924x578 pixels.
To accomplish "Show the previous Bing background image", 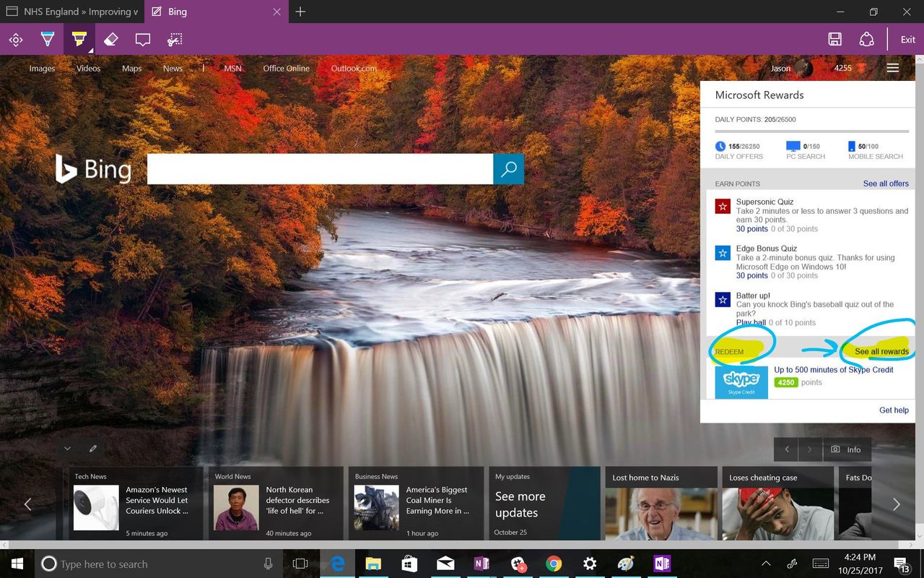I will point(786,449).
